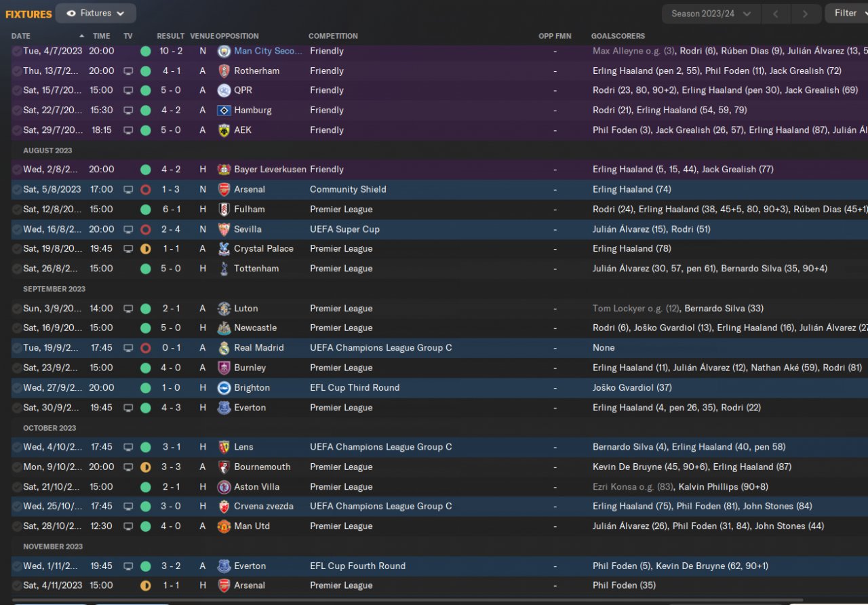Open the Man City Second team link
This screenshot has width=868, height=605.
click(268, 51)
